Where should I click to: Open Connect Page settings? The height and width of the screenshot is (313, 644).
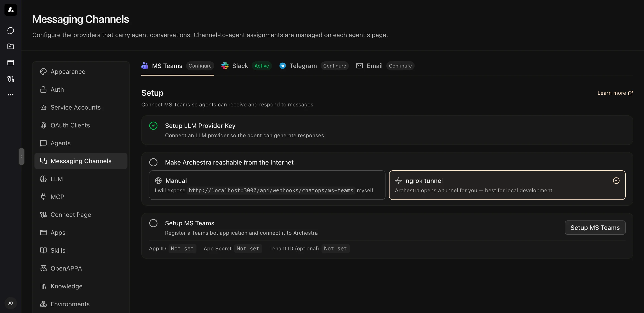click(81, 215)
